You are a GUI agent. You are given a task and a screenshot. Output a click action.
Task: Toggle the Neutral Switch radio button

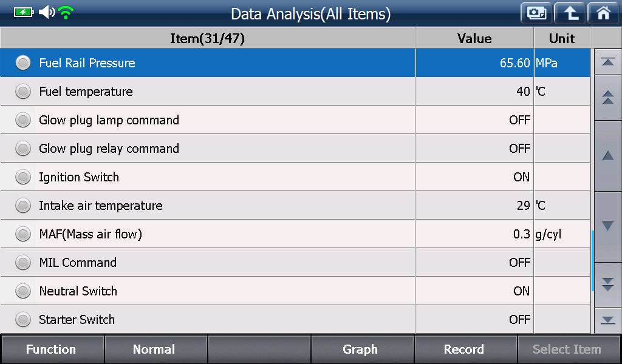click(x=23, y=291)
